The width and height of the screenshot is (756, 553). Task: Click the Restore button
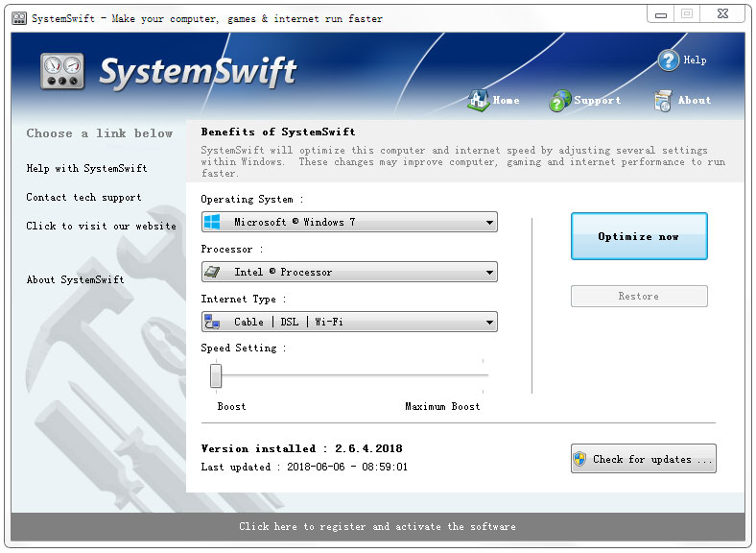coord(639,296)
